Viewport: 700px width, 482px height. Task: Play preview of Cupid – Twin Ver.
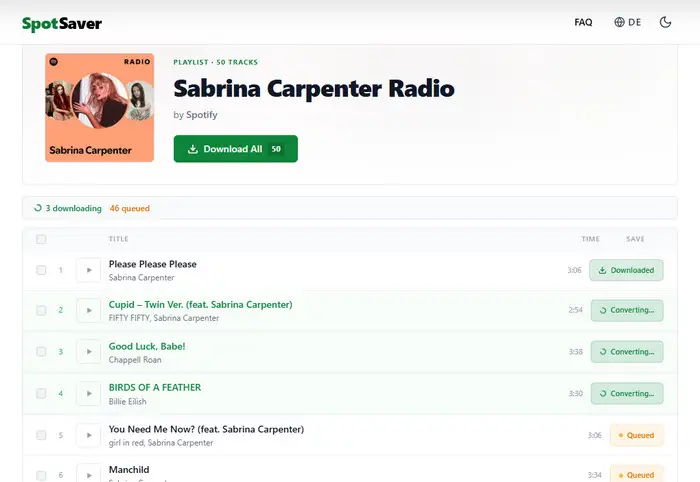[x=88, y=310]
